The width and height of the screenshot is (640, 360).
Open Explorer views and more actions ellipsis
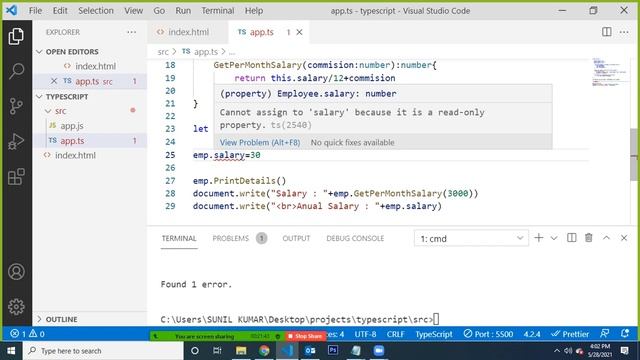pyautogui.click(x=131, y=32)
